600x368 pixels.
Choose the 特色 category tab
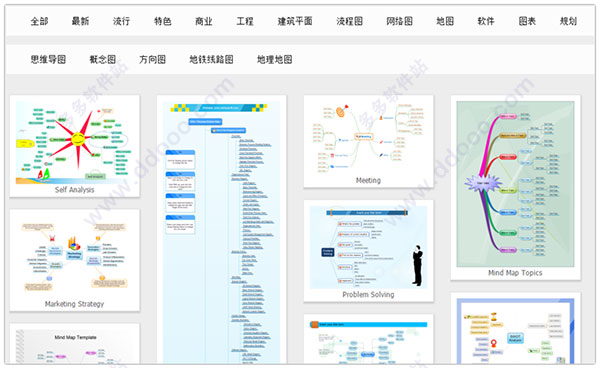163,21
